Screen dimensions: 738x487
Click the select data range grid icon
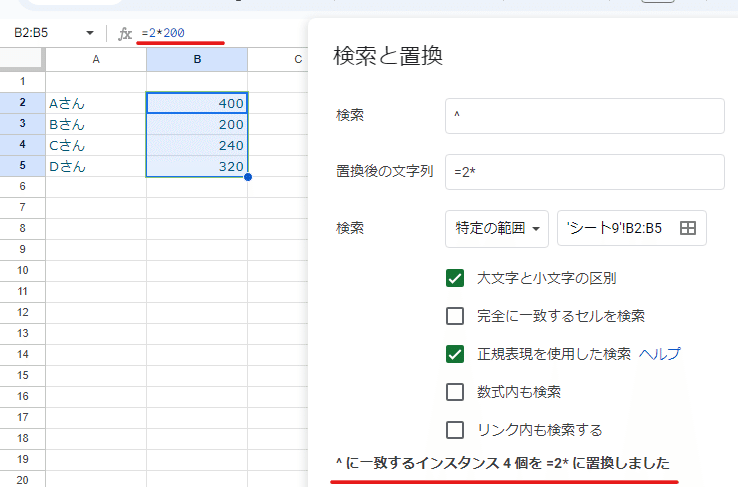tap(688, 228)
